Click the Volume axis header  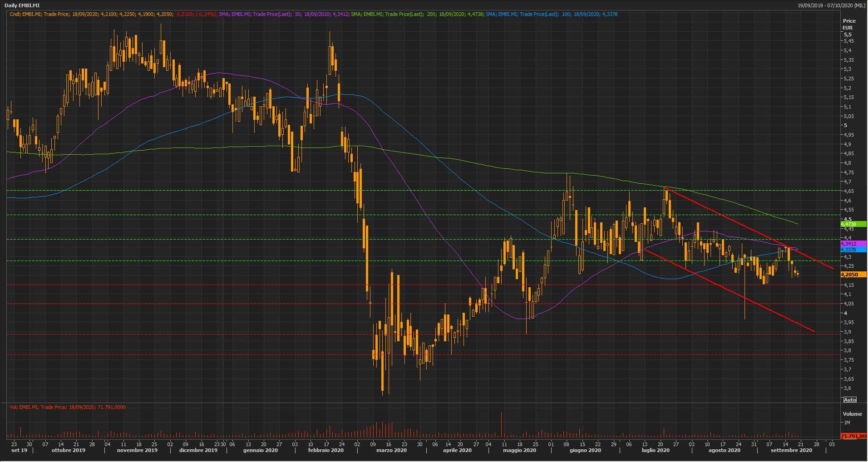click(852, 414)
